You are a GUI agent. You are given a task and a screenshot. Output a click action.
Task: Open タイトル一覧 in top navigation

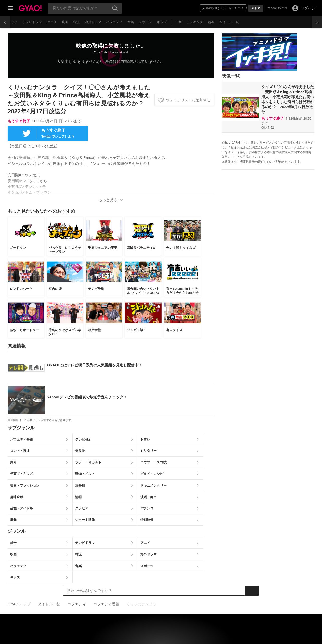click(x=229, y=22)
